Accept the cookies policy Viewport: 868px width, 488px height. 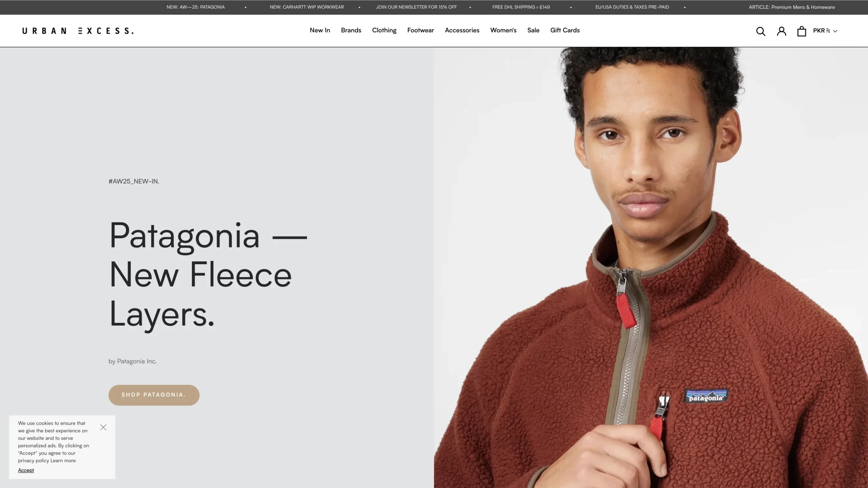[26, 470]
